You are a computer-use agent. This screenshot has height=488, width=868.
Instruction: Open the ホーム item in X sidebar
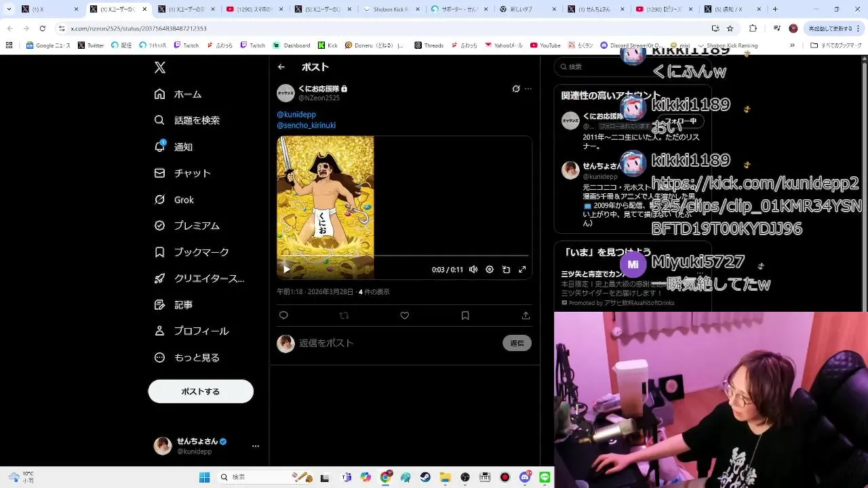[x=178, y=94]
